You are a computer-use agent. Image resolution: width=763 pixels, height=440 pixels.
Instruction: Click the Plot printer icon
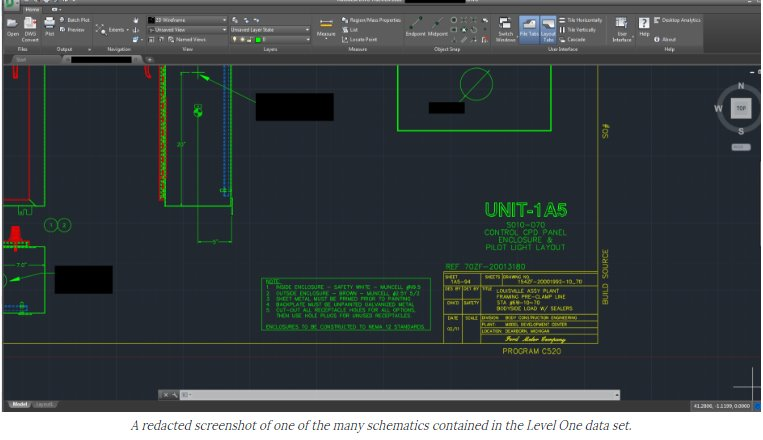coord(49,24)
